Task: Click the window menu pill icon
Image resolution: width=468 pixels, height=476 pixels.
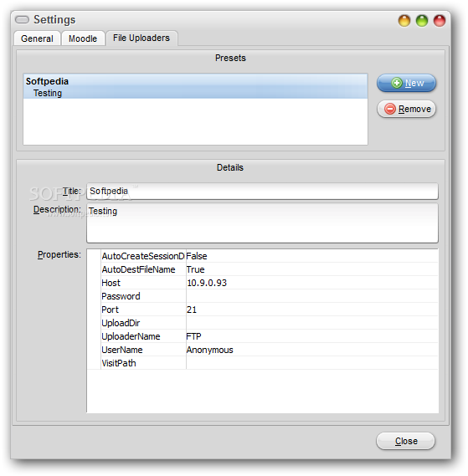Action: pyautogui.click(x=22, y=20)
